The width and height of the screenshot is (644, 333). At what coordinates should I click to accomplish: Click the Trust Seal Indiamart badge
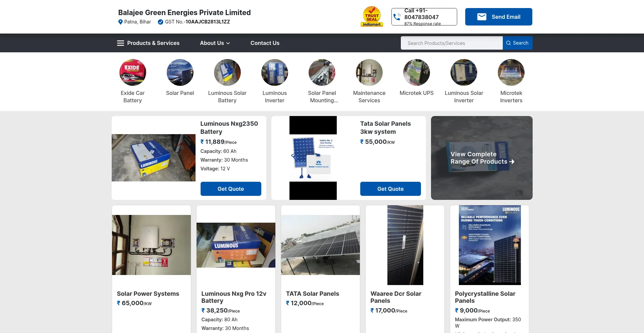point(371,16)
